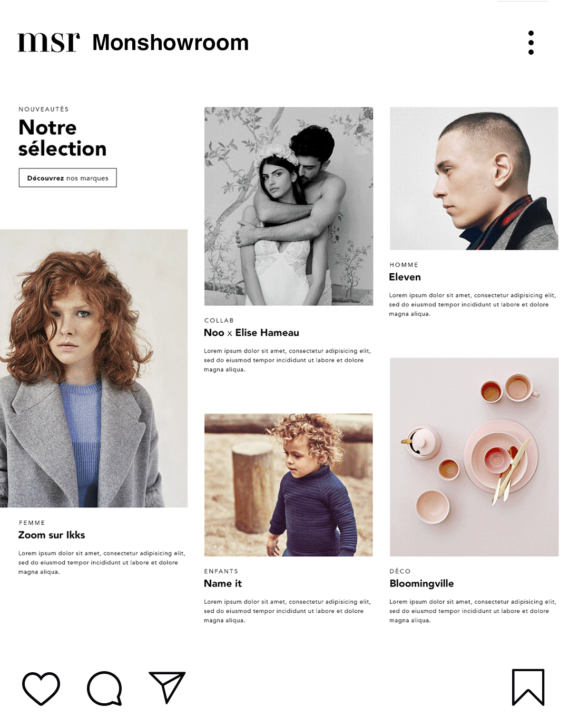Viewport: 569px width, 728px height.
Task: Open comments via the speech bubble icon
Action: coord(104,688)
